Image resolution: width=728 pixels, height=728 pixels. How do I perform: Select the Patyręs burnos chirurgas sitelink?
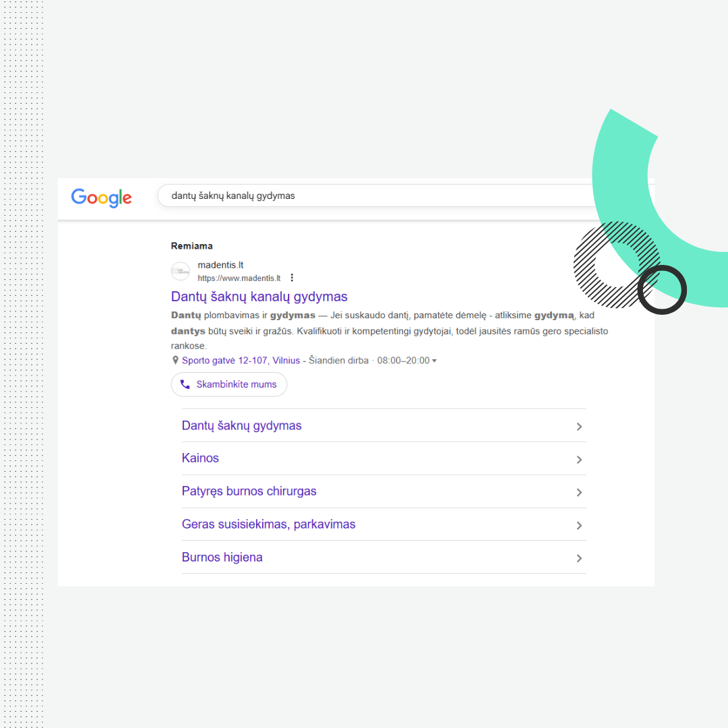pyautogui.click(x=249, y=491)
